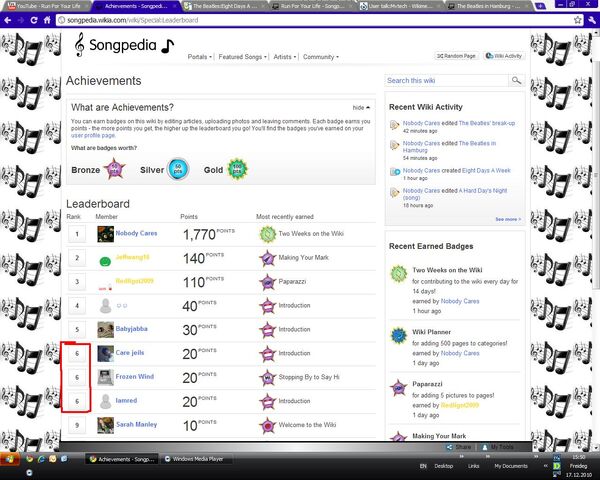The height and width of the screenshot is (480, 600).
Task: Click Welcome to the Wiki badge icon
Action: click(x=267, y=425)
